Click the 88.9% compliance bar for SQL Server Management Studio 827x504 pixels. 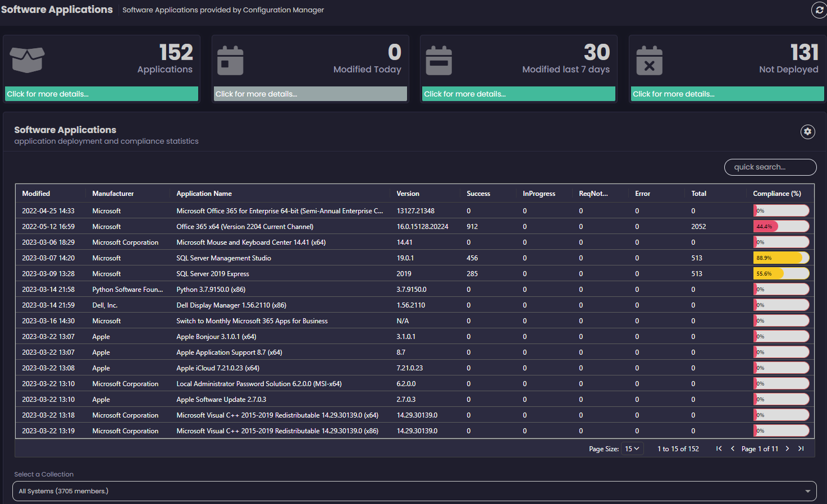[780, 258]
